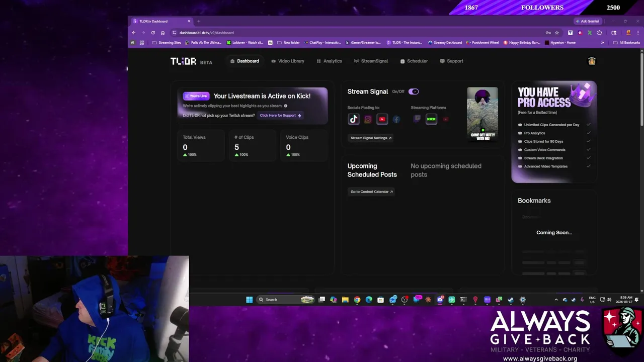Click Ask Gemini button

coord(588,21)
